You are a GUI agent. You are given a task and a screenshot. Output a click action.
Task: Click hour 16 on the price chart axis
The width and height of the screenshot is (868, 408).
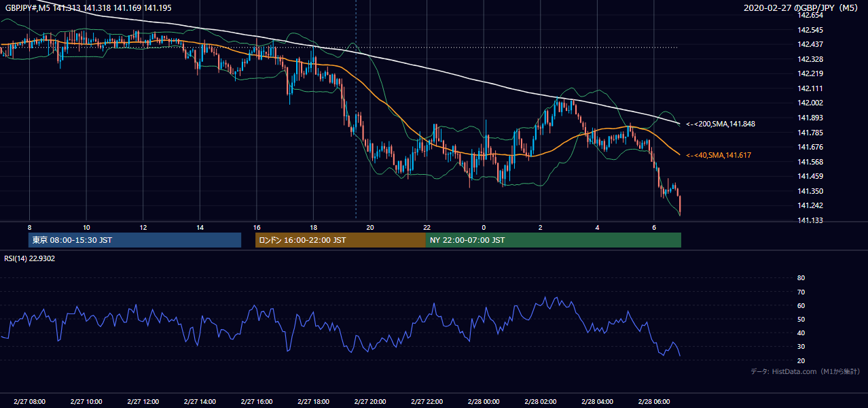(x=256, y=227)
